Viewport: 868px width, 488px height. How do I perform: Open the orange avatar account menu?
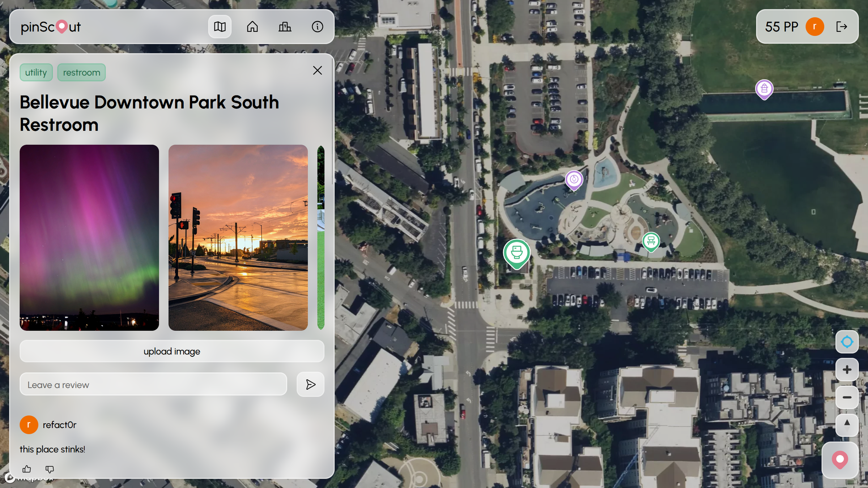(x=815, y=26)
